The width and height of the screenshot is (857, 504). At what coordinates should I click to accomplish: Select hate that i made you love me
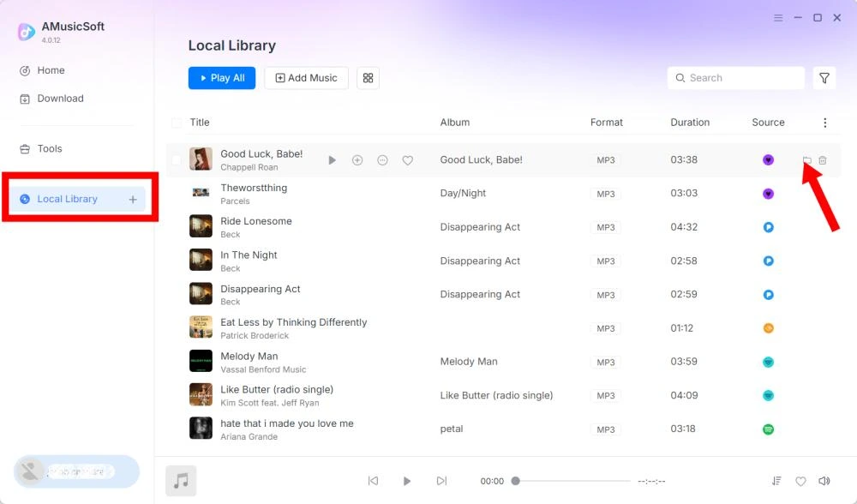(x=287, y=423)
